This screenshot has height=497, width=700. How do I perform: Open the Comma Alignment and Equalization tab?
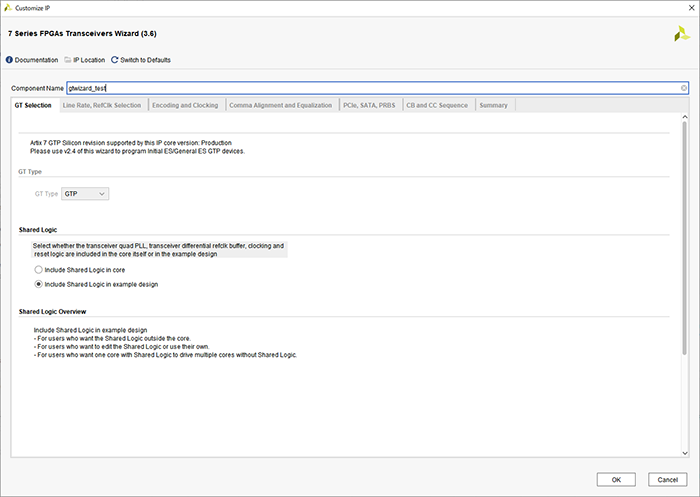pos(280,105)
